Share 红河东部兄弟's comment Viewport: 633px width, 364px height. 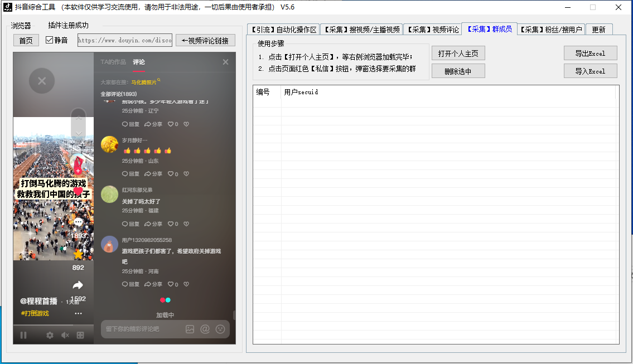pyautogui.click(x=153, y=224)
